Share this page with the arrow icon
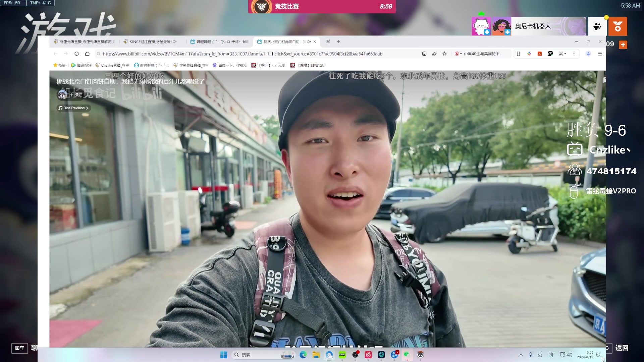The height and width of the screenshot is (362, 644). pyautogui.click(x=434, y=54)
